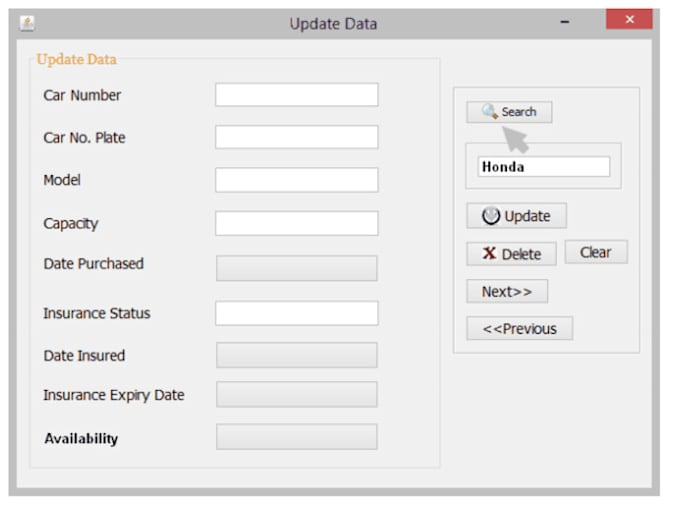This screenshot has height=513, width=680.
Task: Click the magnifier icon on Search
Action: tap(490, 111)
